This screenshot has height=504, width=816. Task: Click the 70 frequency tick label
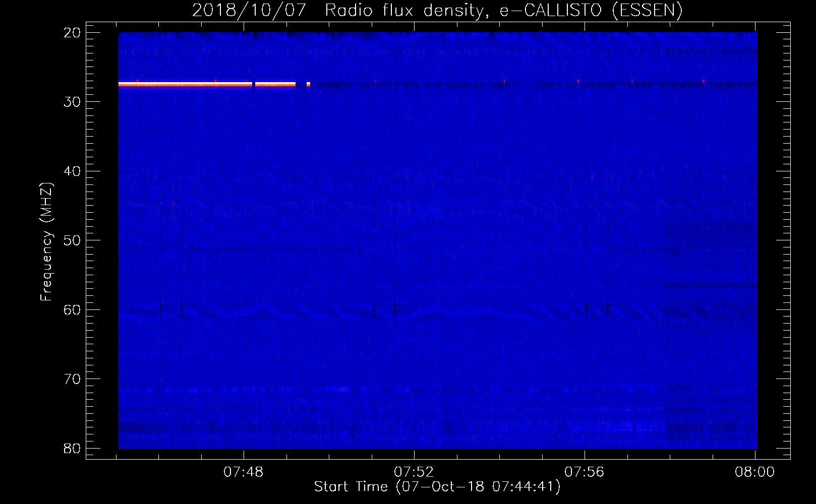pyautogui.click(x=72, y=379)
